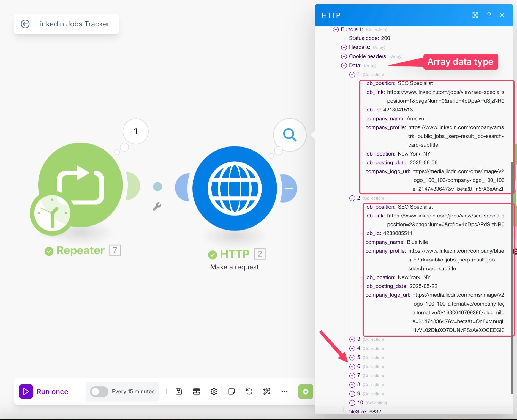Click the connector dot between Repeater and HTTP
Screen dimensions: 517x420
[157, 187]
